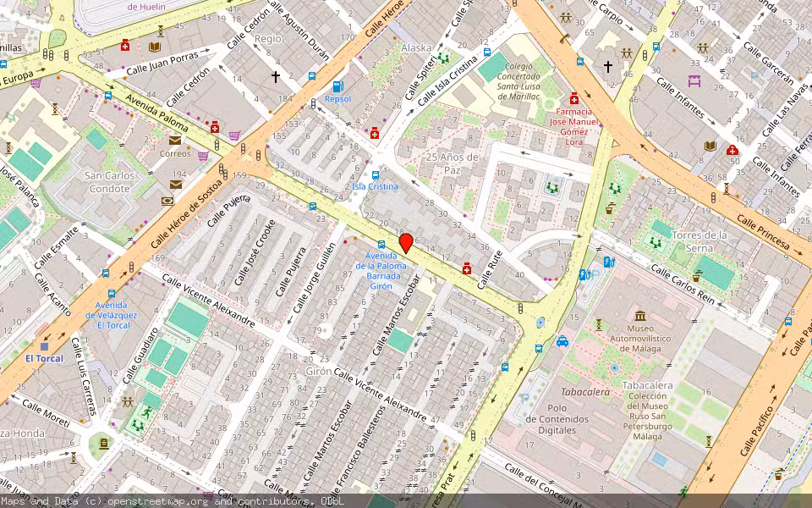Viewport: 812px width, 508px height.
Task: Click the shopping cart icon below Correos
Action: point(203,156)
